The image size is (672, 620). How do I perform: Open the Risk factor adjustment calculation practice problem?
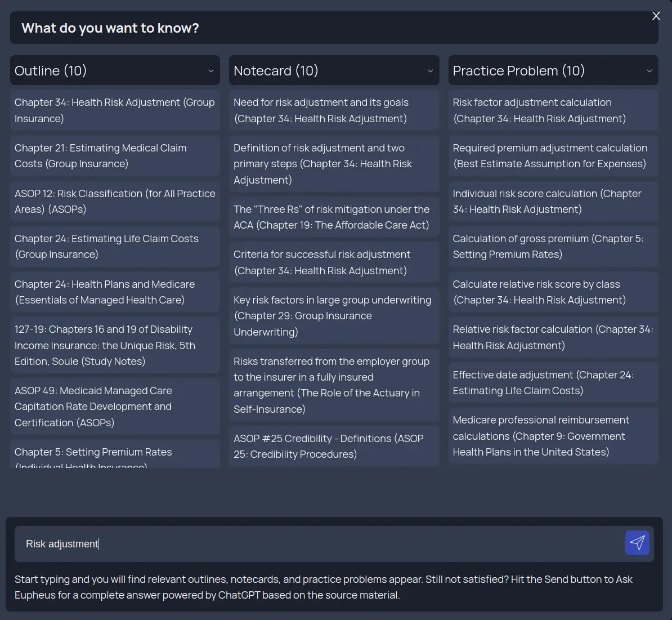click(553, 110)
